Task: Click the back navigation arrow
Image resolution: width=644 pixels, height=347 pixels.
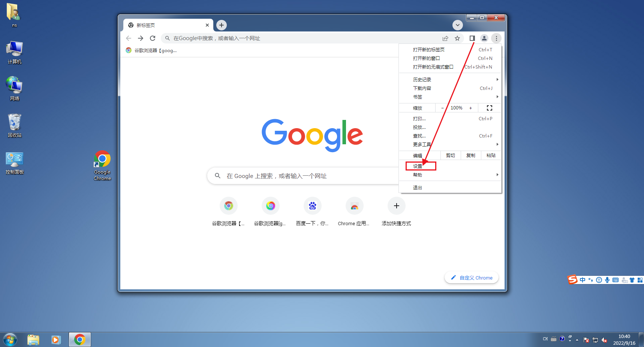Action: (129, 38)
